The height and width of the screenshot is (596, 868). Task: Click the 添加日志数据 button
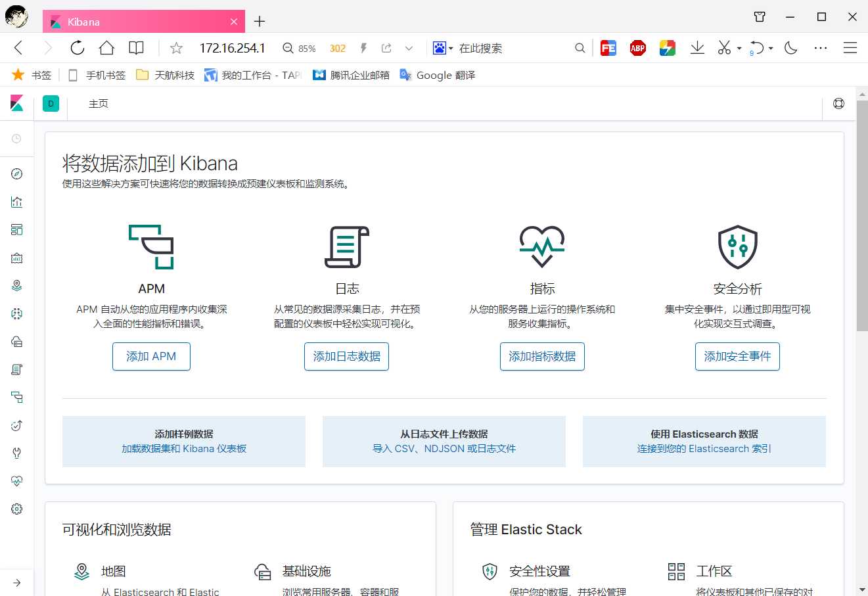[x=346, y=356]
